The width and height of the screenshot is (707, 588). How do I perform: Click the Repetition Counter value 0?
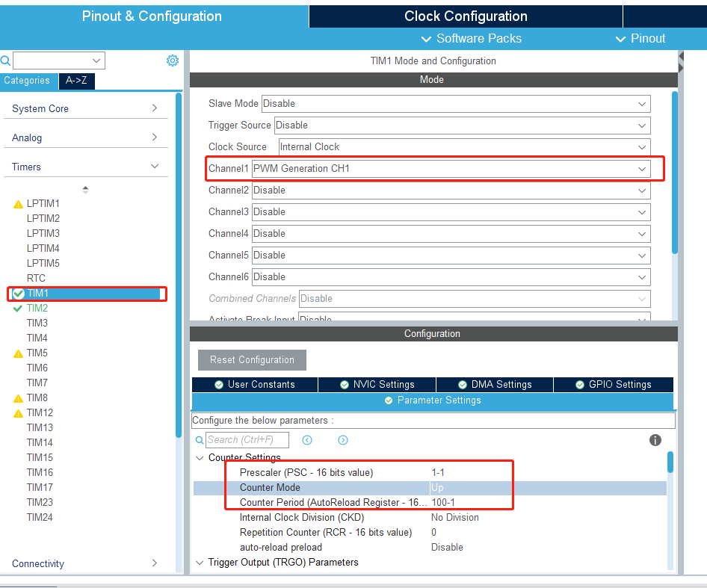pyautogui.click(x=433, y=532)
